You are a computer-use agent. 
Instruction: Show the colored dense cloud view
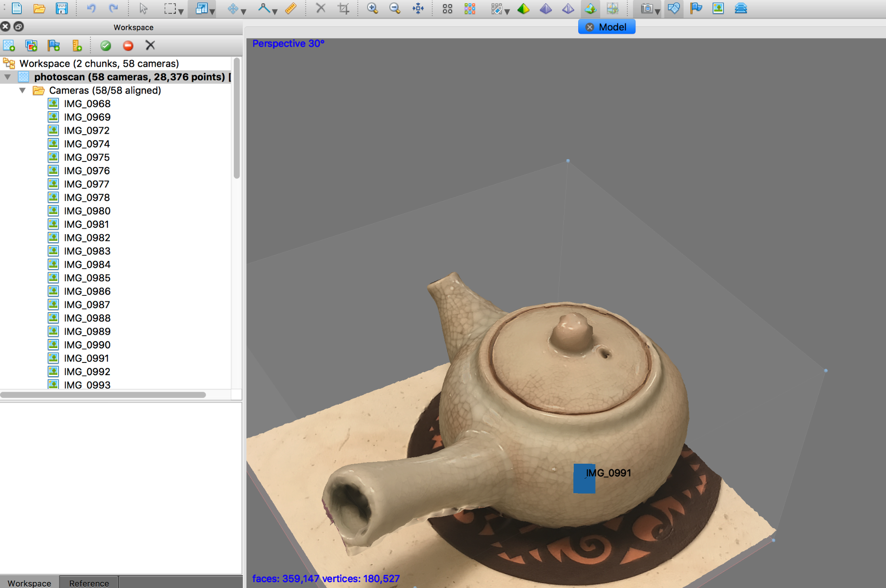click(470, 8)
